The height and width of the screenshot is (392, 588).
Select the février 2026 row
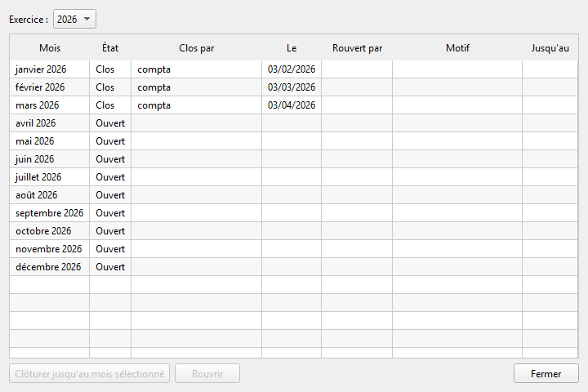coord(294,87)
